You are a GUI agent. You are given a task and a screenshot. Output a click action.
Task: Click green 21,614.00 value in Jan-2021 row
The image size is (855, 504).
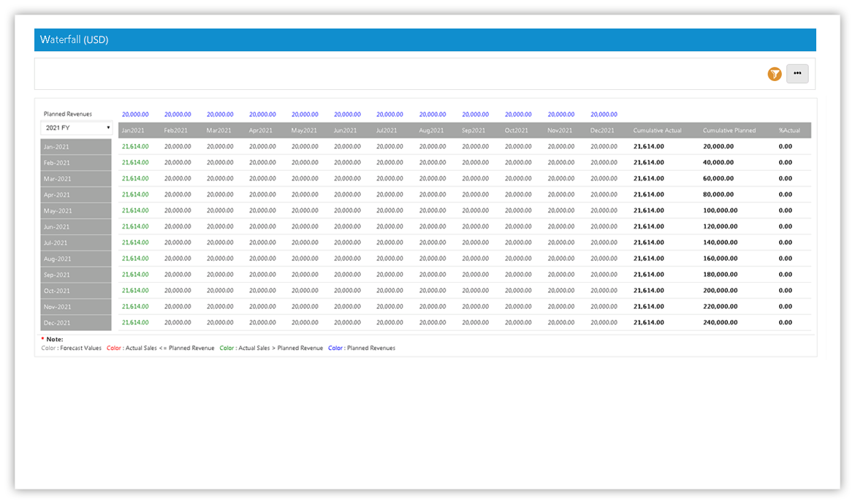pyautogui.click(x=135, y=147)
